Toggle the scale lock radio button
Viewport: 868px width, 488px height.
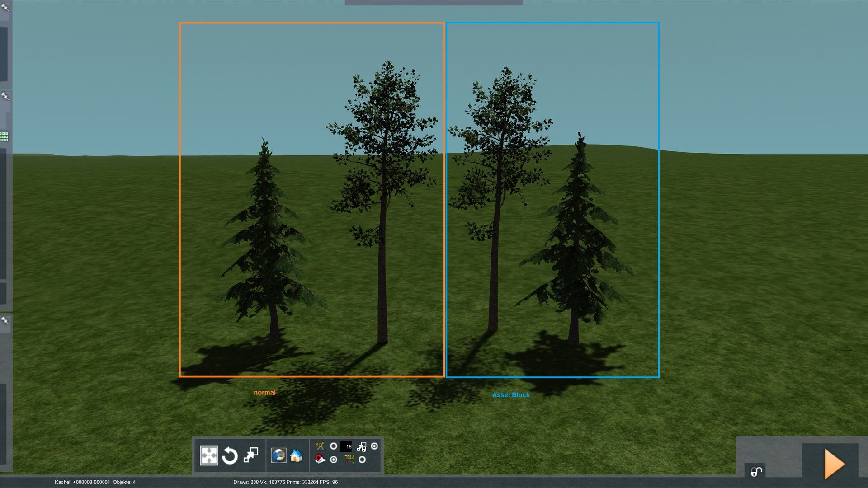374,446
